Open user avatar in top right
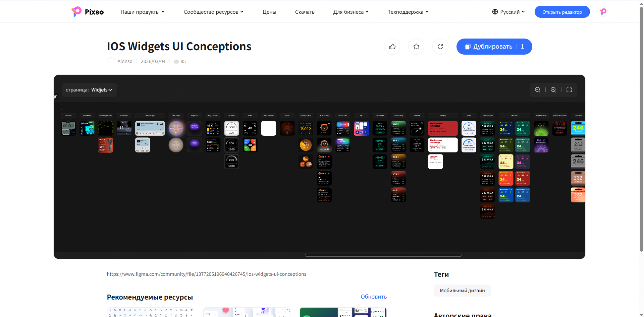The height and width of the screenshot is (317, 644). click(603, 12)
